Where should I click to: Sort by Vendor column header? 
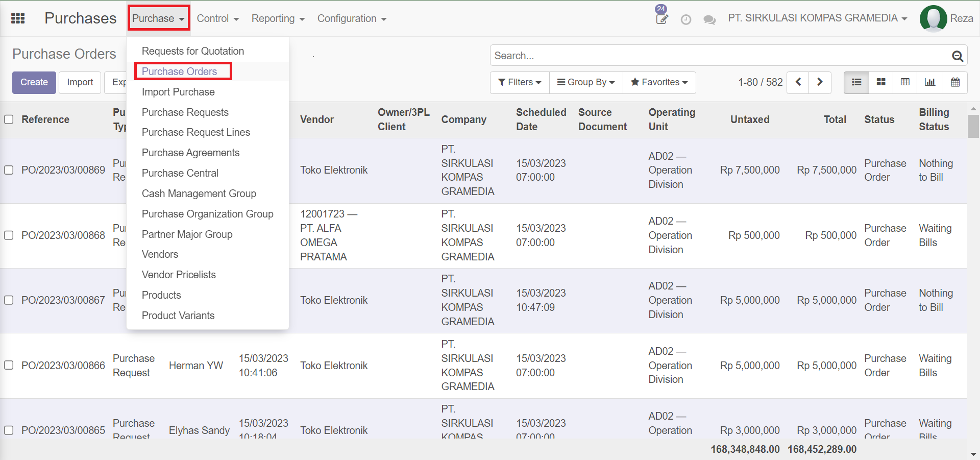point(317,119)
